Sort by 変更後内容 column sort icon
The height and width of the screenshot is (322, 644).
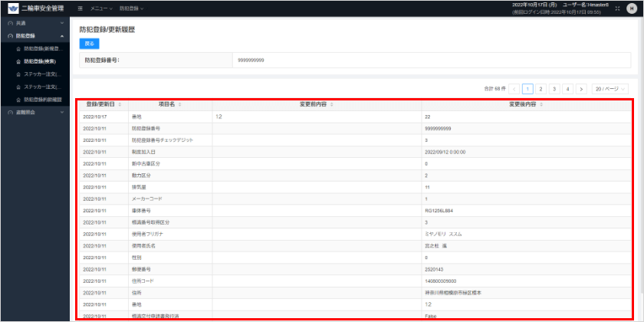(541, 105)
